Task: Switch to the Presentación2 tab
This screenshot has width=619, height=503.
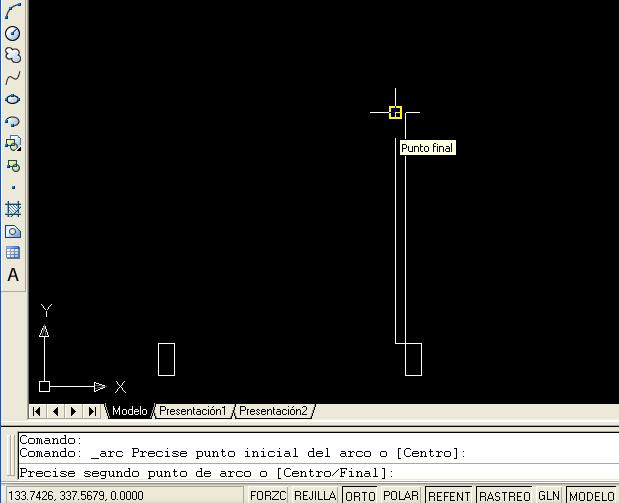Action: coord(273,411)
